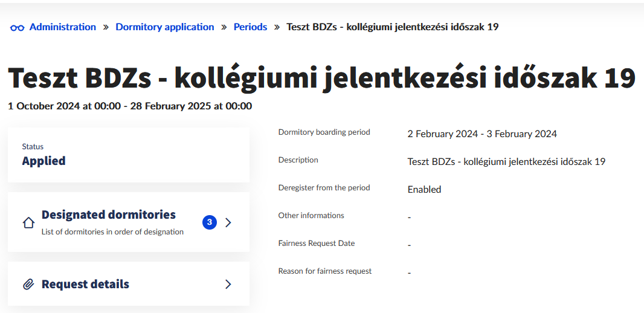Click the paperclip icon beside Request details
The height and width of the screenshot is (313, 644).
point(28,285)
